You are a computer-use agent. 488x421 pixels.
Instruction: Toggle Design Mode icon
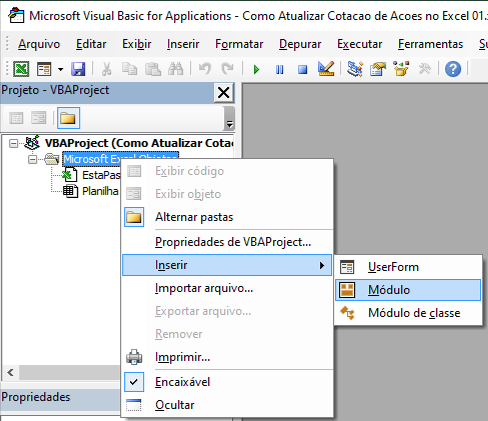tap(326, 69)
